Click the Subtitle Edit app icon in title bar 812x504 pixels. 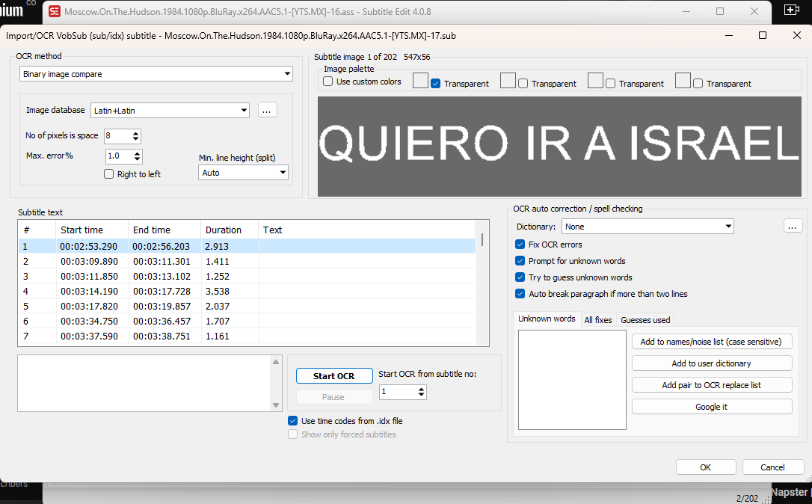click(x=55, y=11)
